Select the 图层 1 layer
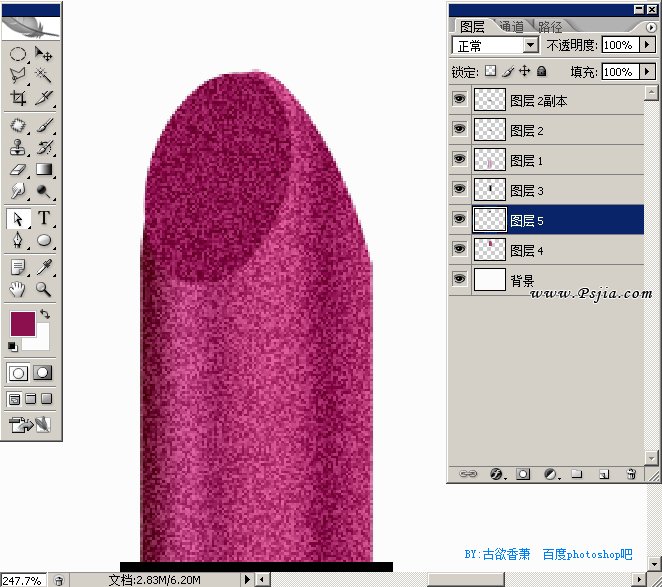Screen dimensions: 662x587 (x=527, y=160)
